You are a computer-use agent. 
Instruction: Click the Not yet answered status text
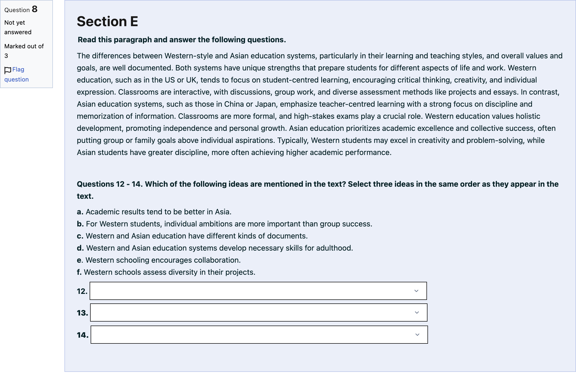coord(18,27)
